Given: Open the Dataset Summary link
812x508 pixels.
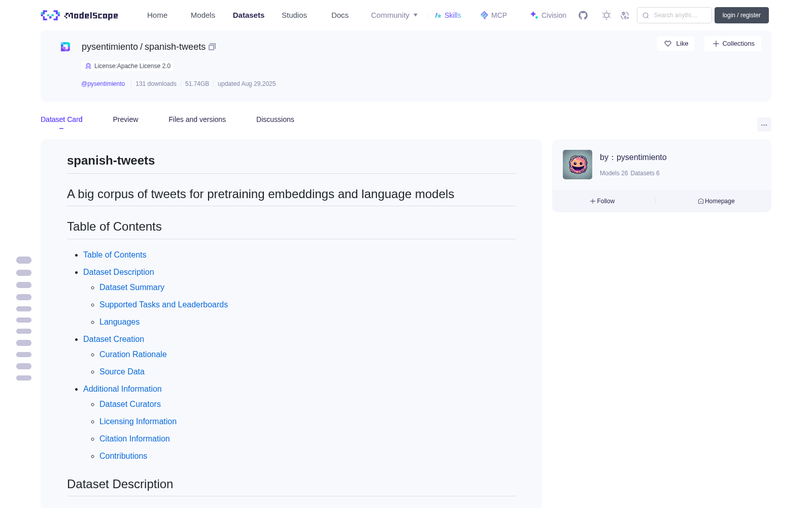Looking at the screenshot, I should (x=132, y=288).
